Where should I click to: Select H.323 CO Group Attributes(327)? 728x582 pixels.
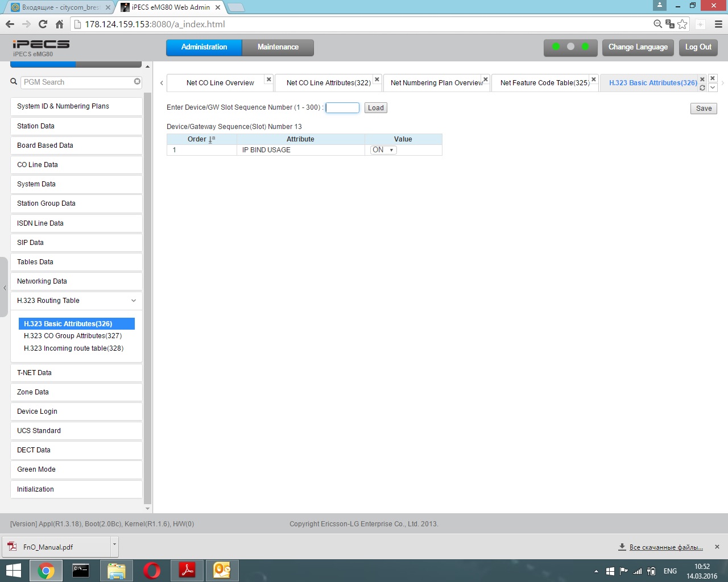click(73, 336)
